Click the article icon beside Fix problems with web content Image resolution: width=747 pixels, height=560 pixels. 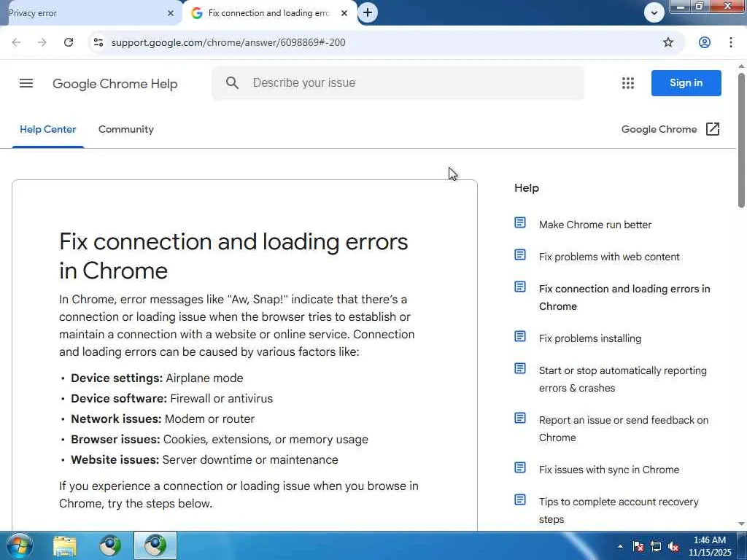click(x=519, y=254)
